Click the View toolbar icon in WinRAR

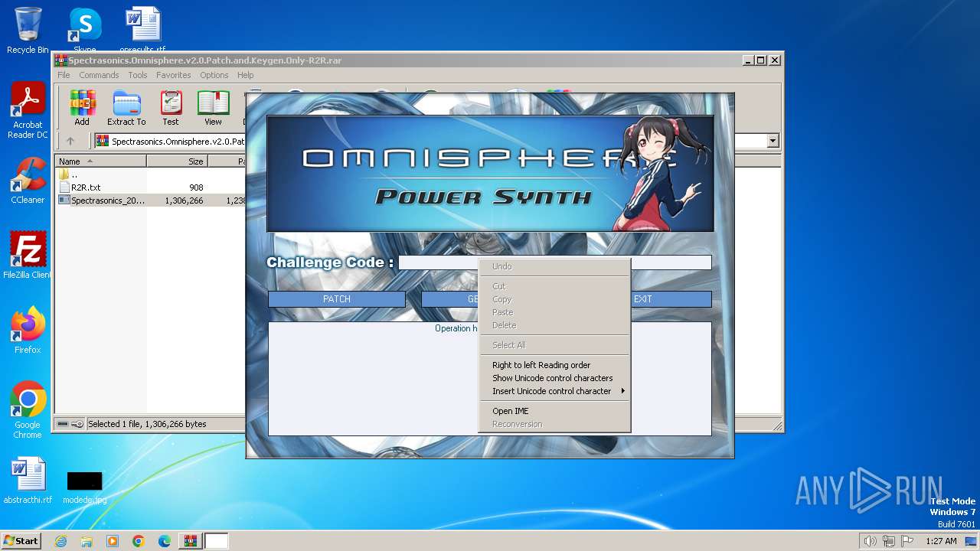point(213,108)
